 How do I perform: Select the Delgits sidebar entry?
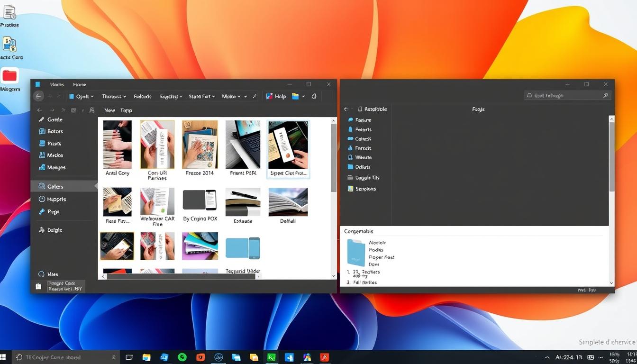tap(50, 230)
